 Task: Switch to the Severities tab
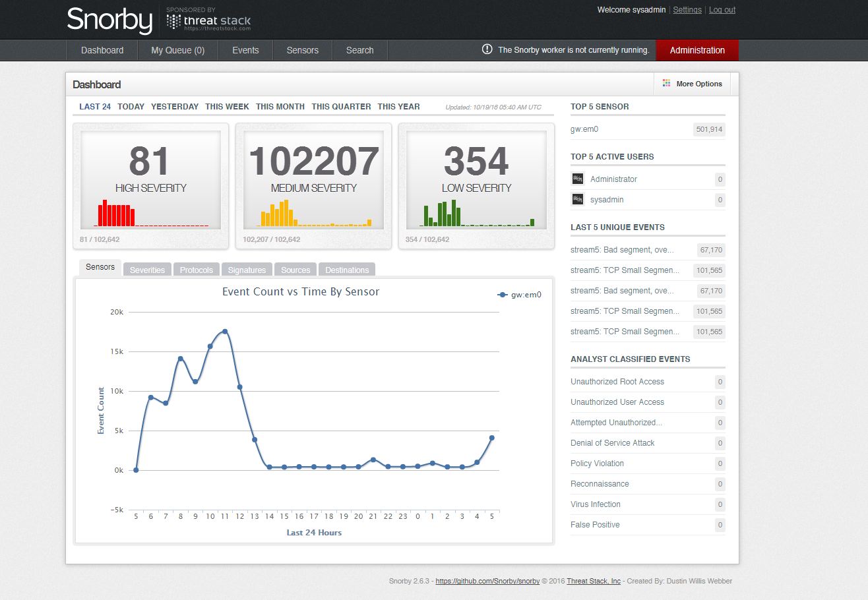tap(147, 270)
